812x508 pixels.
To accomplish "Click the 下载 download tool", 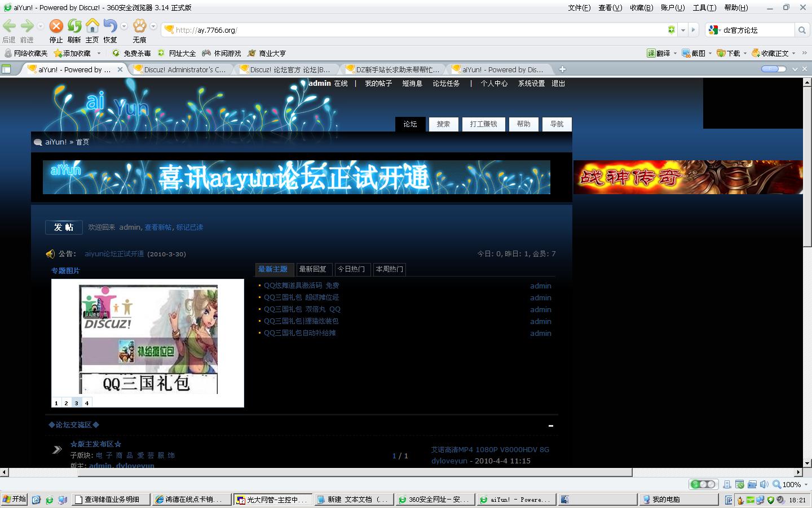I will tap(729, 53).
